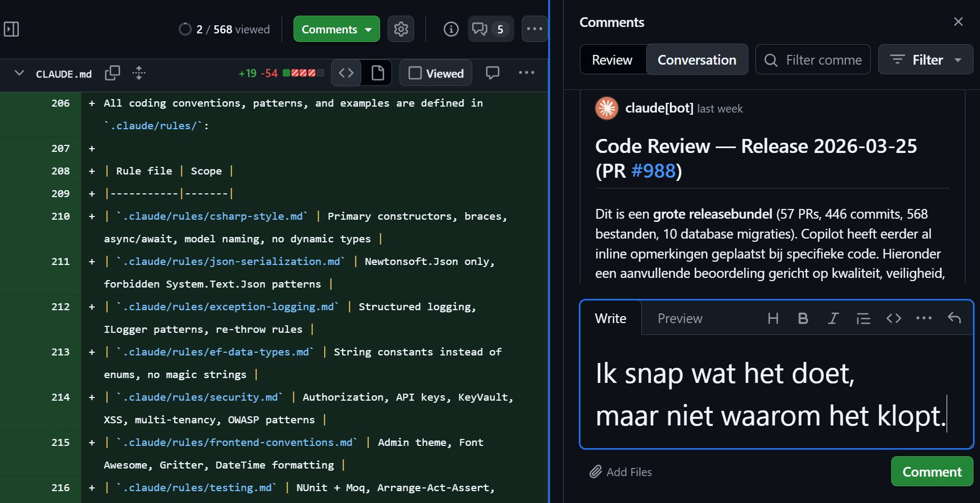Image resolution: width=980 pixels, height=503 pixels.
Task: Submit with the green Comment button
Action: [x=932, y=472]
